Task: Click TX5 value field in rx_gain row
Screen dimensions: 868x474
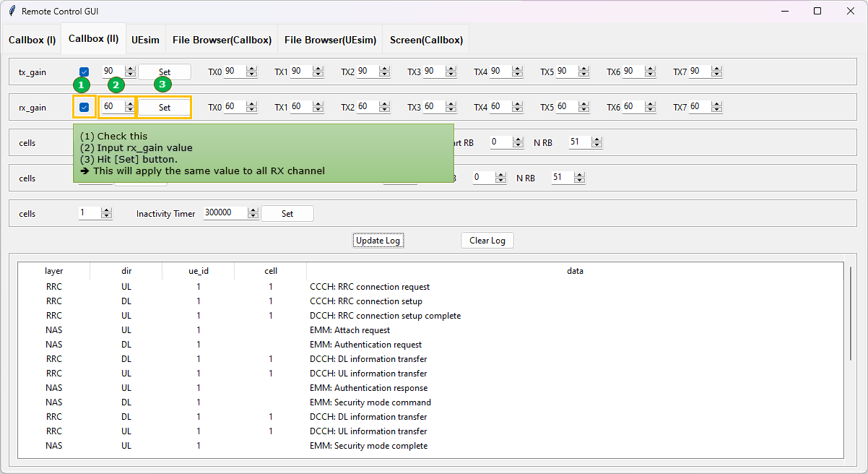Action: (x=567, y=107)
